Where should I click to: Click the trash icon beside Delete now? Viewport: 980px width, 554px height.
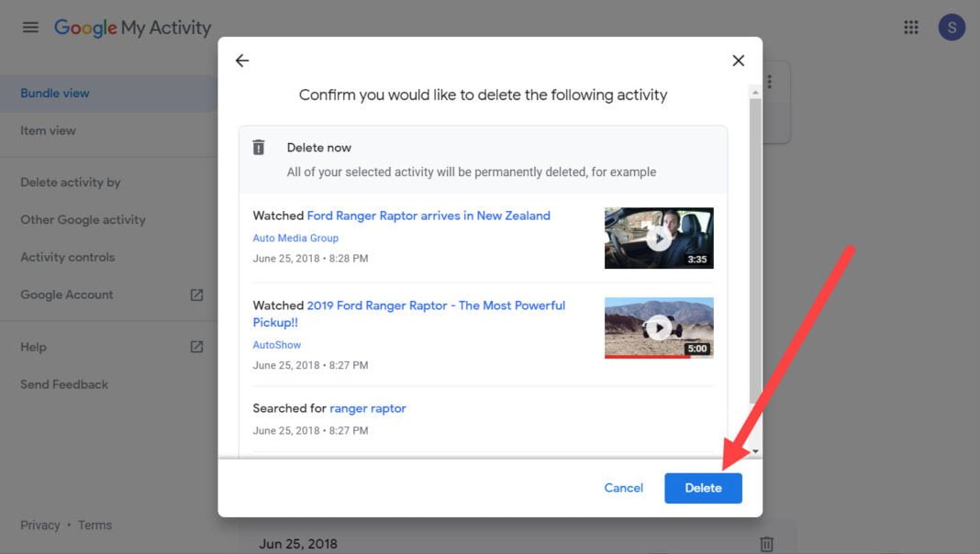258,148
